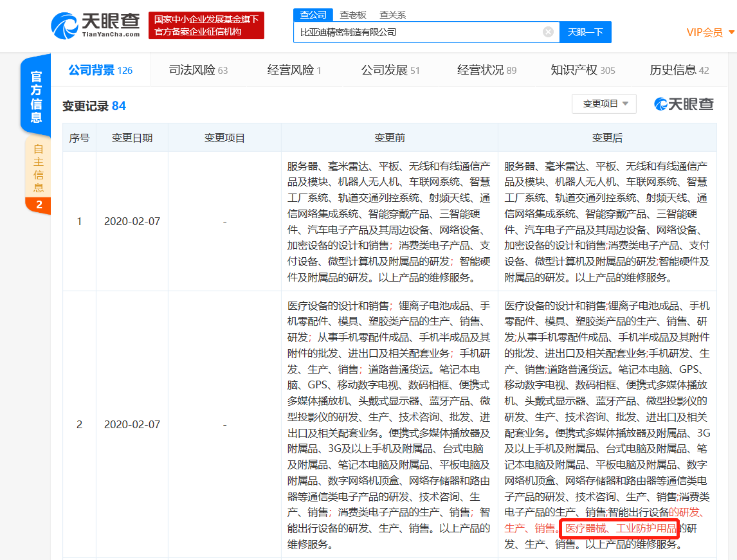Viewport: 737px width, 560px height.
Task: Open the 司法风险 tab
Action: click(198, 70)
